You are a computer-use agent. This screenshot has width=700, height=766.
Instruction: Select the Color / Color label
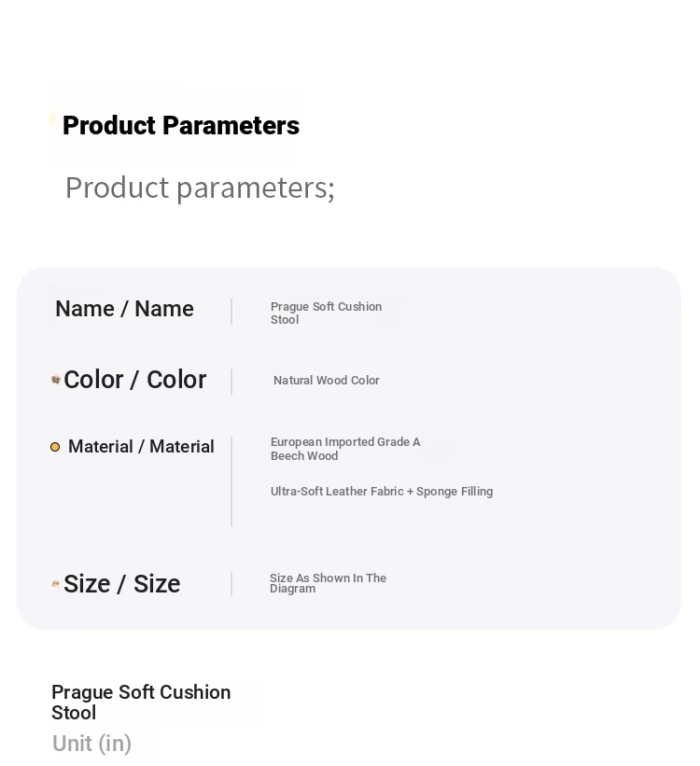[135, 380]
